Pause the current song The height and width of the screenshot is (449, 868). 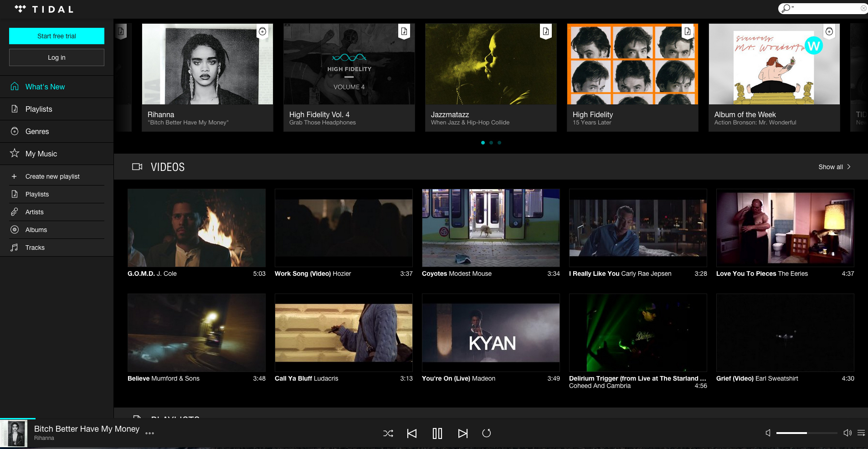click(437, 434)
